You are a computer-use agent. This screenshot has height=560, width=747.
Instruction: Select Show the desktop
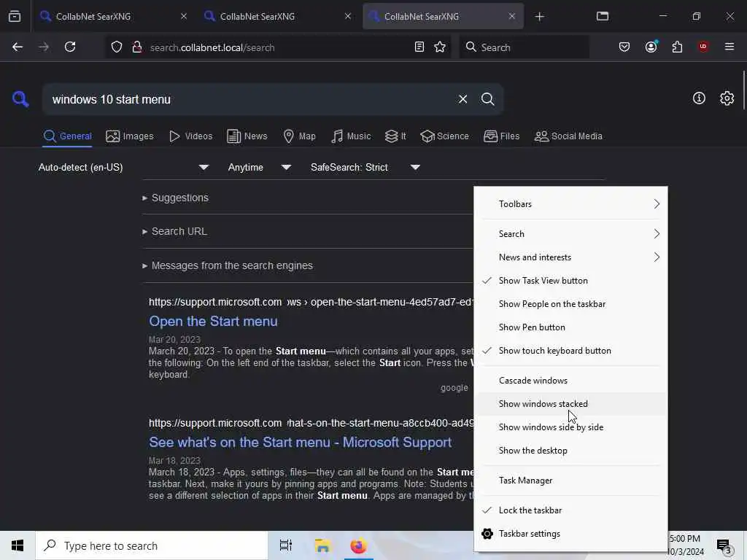point(570,451)
